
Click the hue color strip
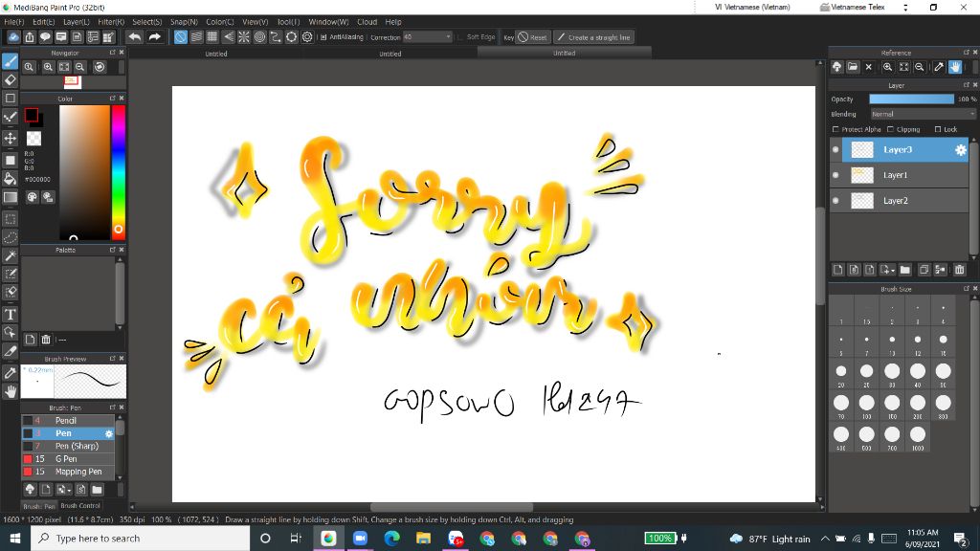(x=118, y=172)
